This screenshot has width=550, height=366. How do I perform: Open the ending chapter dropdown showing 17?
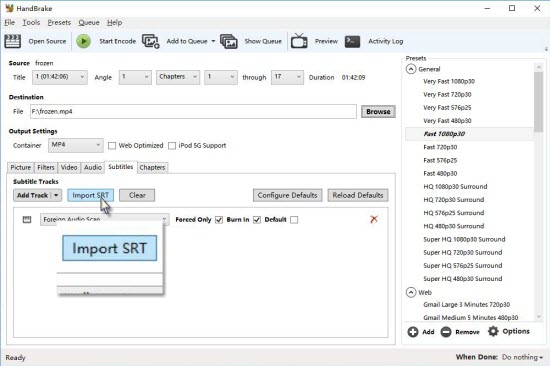[x=287, y=77]
